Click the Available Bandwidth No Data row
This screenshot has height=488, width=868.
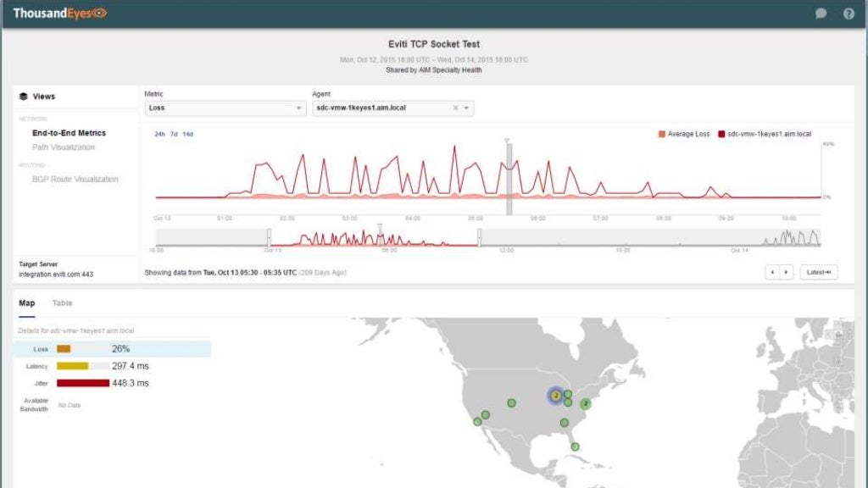113,405
